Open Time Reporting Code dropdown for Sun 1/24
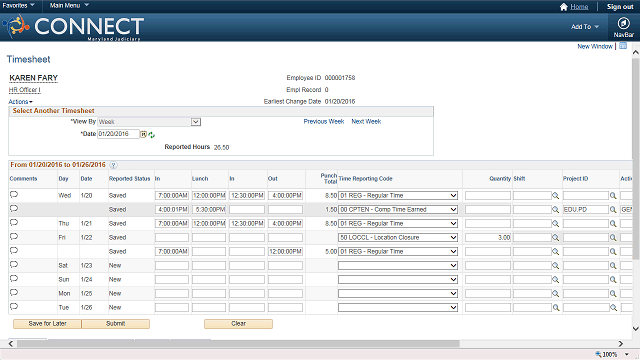Screen dimensions: 640x360 coord(398,279)
